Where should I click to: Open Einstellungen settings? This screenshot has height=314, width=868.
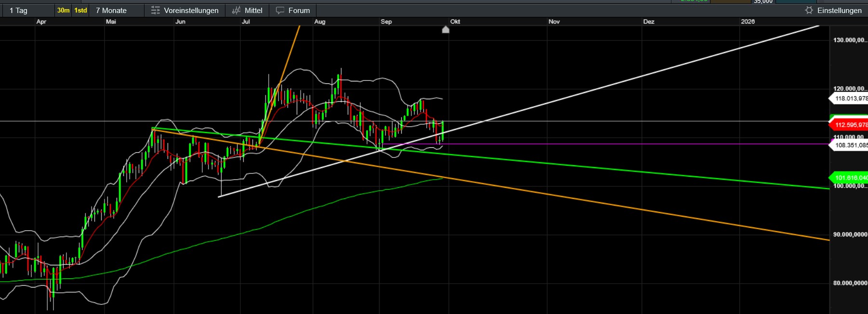tap(839, 10)
